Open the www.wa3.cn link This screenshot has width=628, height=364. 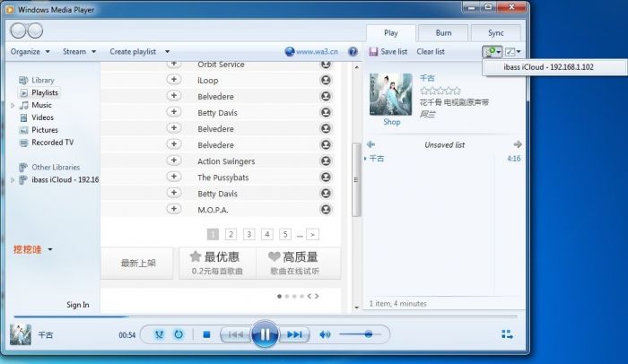click(317, 52)
